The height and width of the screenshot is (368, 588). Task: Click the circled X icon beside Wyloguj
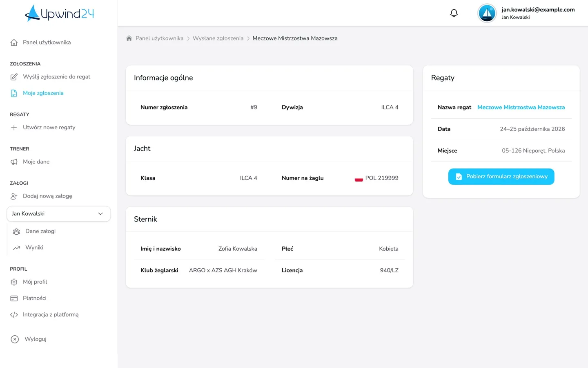pos(15,339)
